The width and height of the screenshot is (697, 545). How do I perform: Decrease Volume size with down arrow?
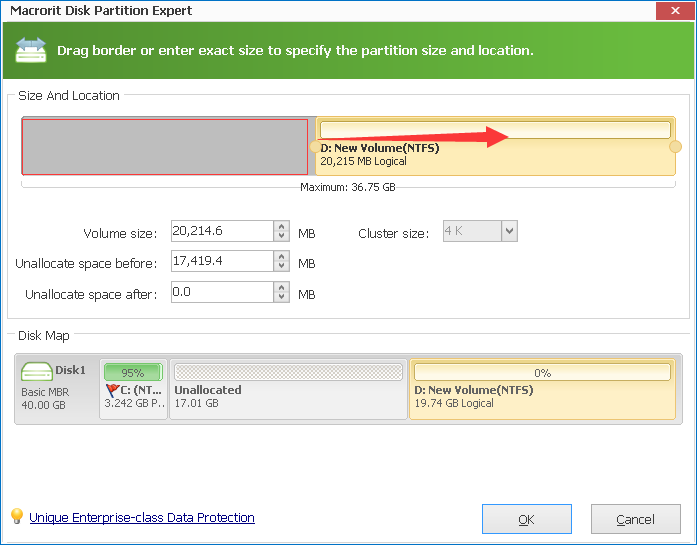point(281,236)
